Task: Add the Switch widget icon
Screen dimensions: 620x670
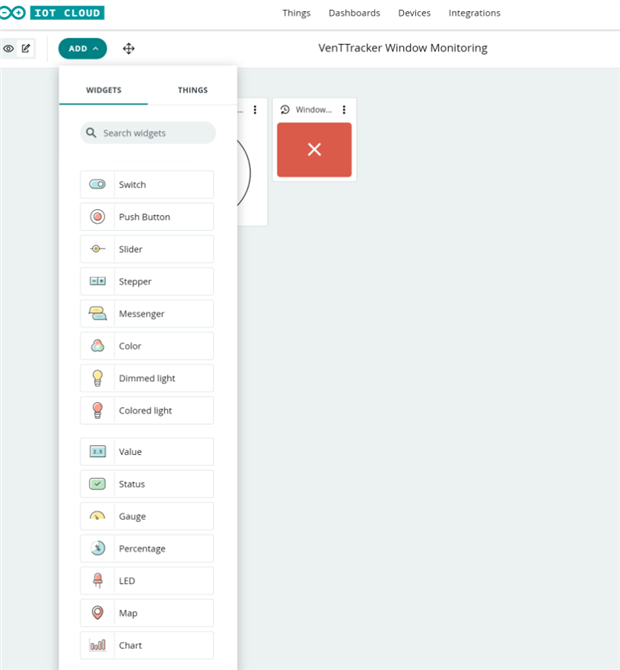Action: click(x=97, y=184)
